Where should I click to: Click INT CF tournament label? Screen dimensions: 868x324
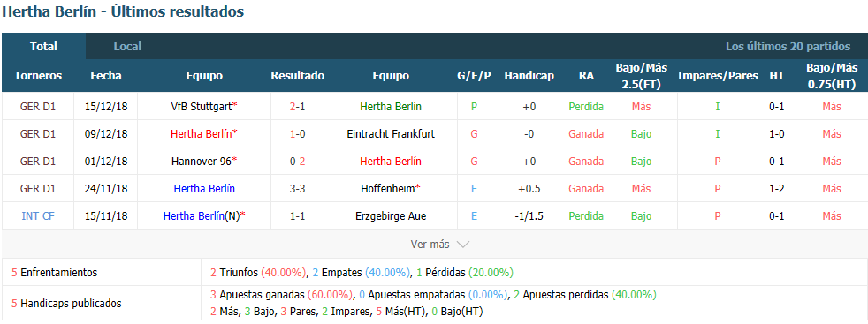coord(38,216)
